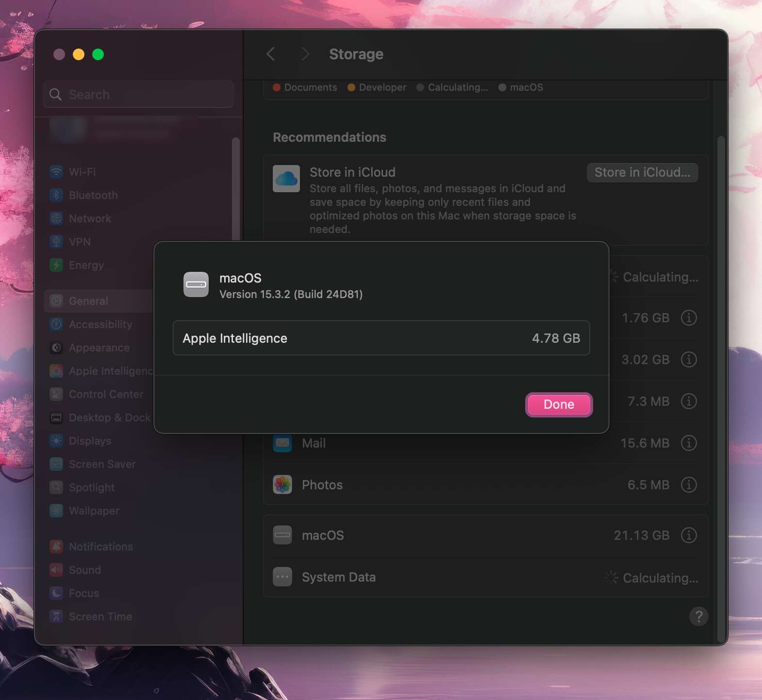Select the Apple Intelligence 4.78 GB row
This screenshot has height=700, width=762.
click(x=381, y=338)
